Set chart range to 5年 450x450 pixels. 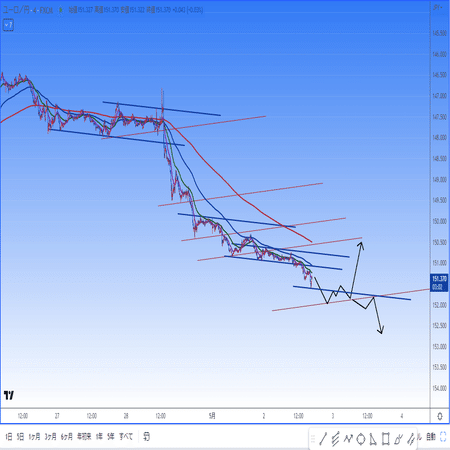pos(111,437)
